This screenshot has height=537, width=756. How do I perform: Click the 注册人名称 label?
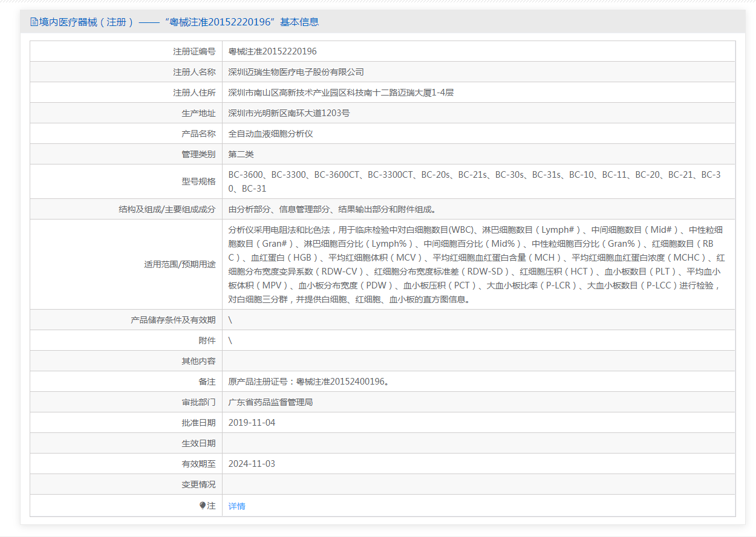pos(194,72)
